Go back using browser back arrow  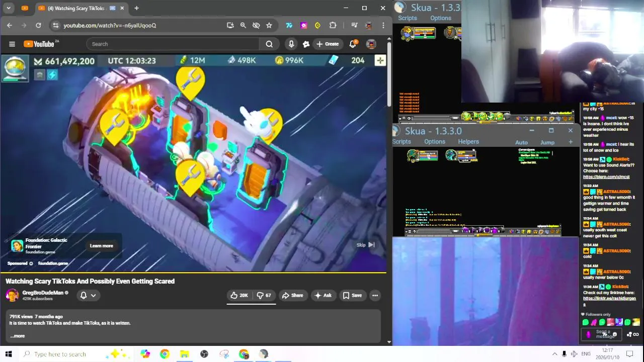tap(10, 25)
